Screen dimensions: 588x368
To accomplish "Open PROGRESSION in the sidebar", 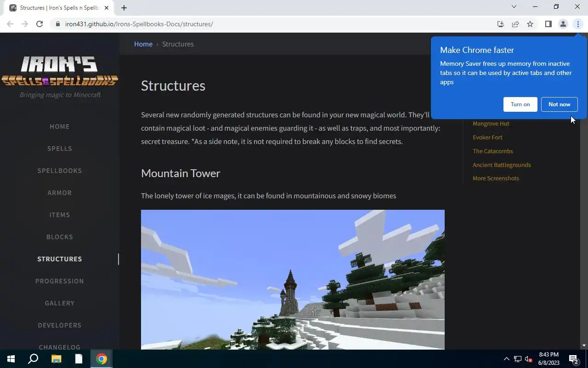I will pyautogui.click(x=60, y=281).
